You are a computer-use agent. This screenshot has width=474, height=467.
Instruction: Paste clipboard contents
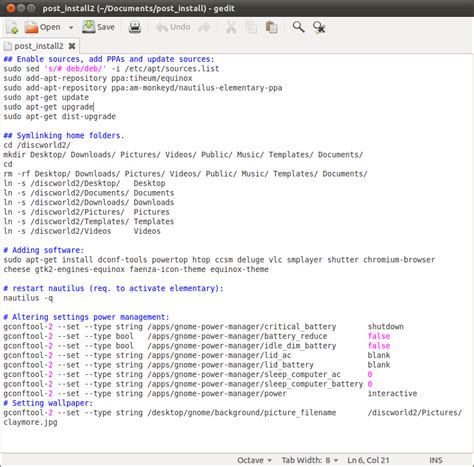click(x=271, y=27)
